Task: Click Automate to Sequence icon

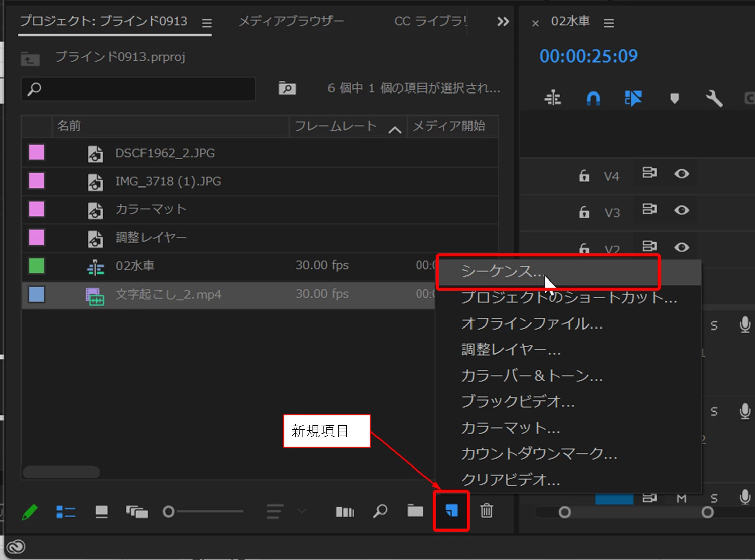Action: coord(345,512)
